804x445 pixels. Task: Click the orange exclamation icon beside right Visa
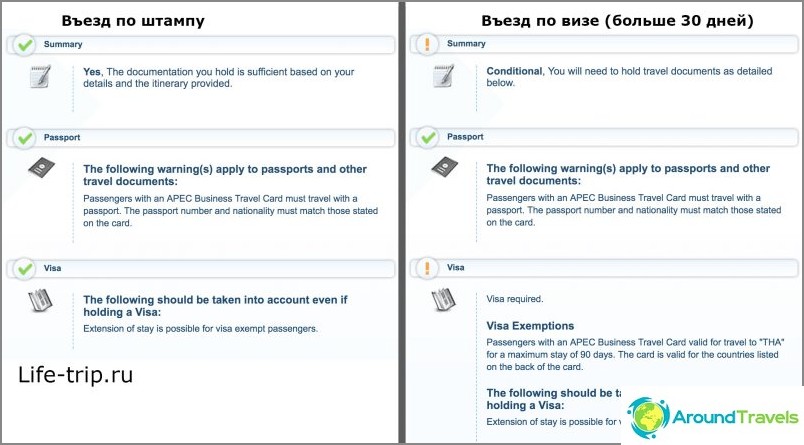427,268
